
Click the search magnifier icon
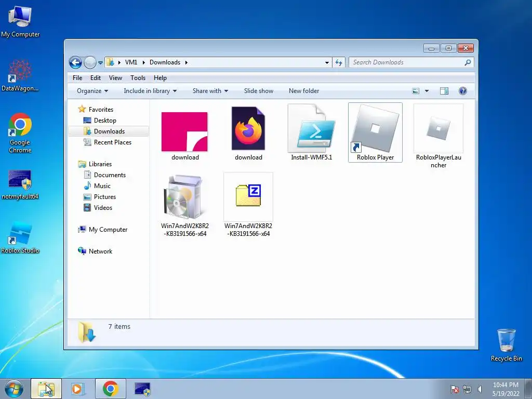coord(468,62)
